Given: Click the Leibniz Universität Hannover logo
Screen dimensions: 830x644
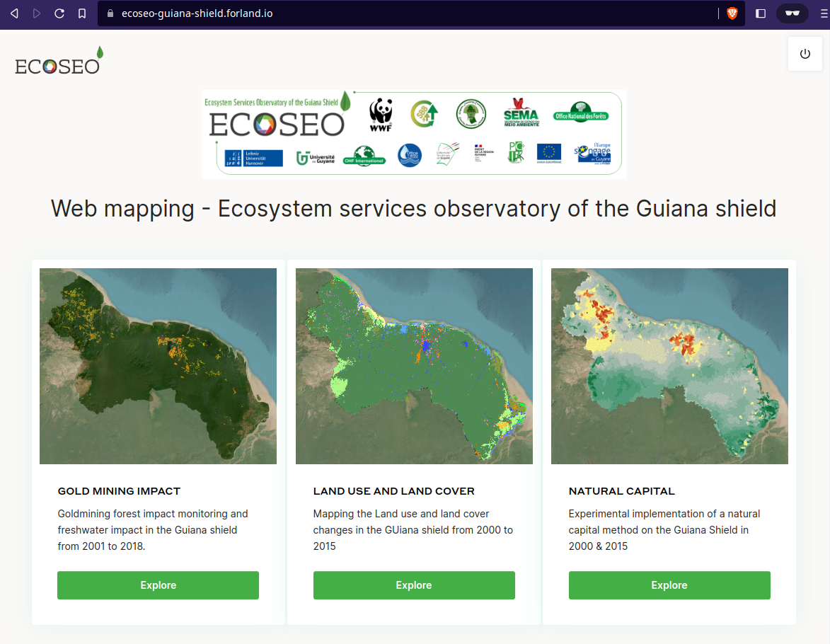Looking at the screenshot, I should 253,158.
